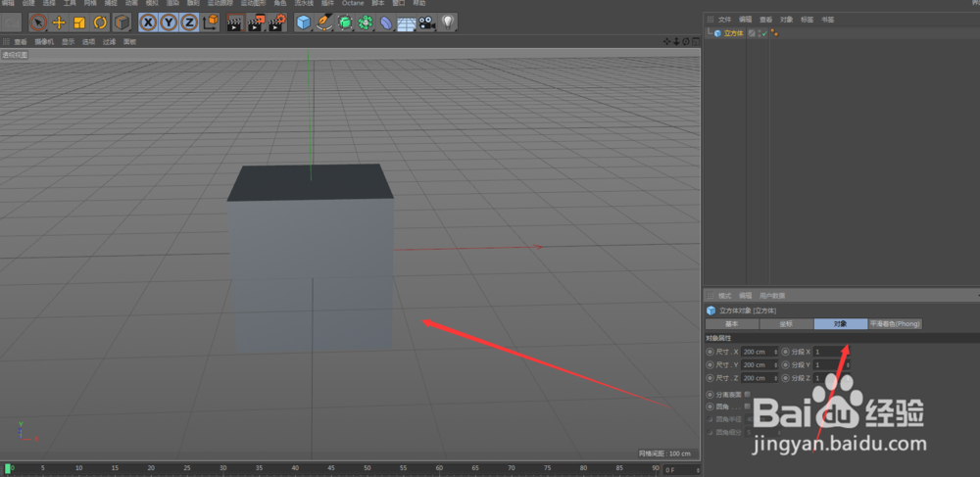Select the 立方体 object in tree

pyautogui.click(x=733, y=33)
